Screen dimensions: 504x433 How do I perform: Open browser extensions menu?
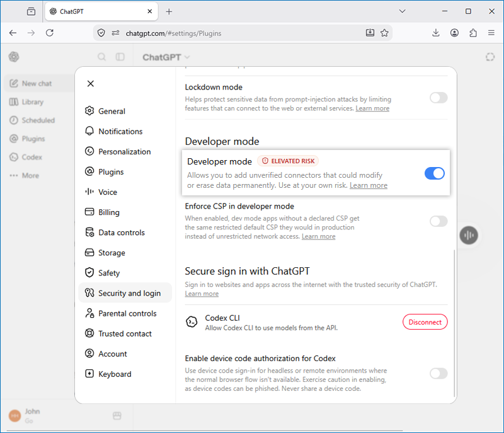(x=473, y=33)
